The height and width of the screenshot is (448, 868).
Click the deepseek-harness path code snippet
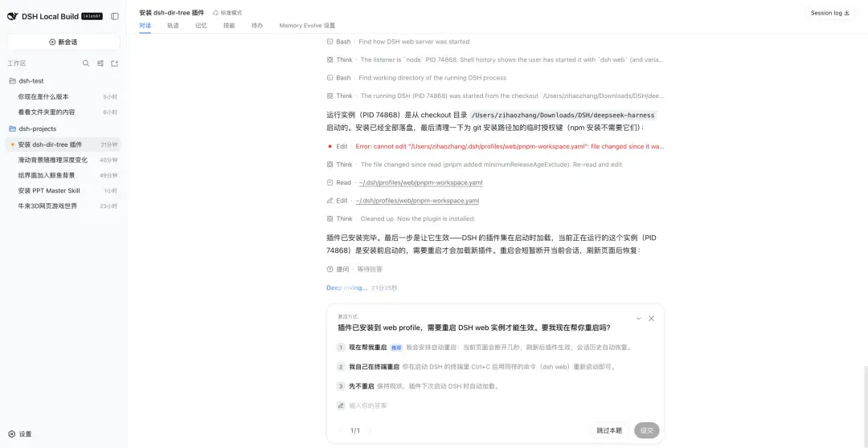(563, 116)
